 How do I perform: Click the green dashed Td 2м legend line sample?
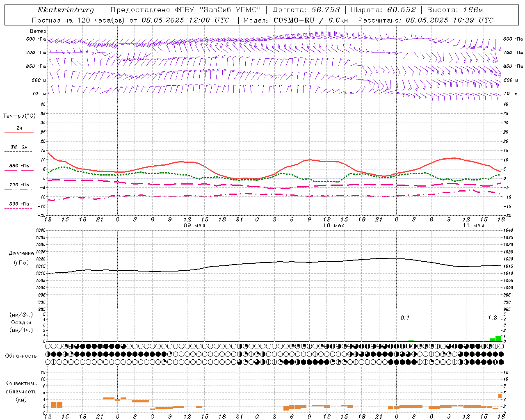(18, 152)
